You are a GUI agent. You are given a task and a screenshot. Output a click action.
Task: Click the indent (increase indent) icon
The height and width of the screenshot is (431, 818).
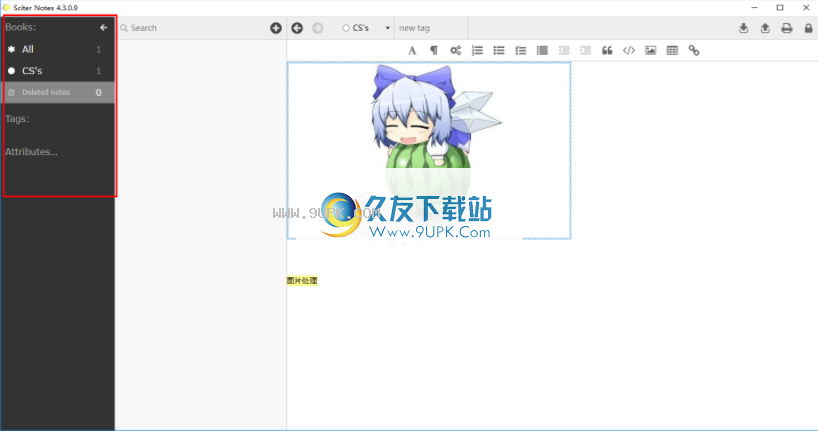click(585, 51)
